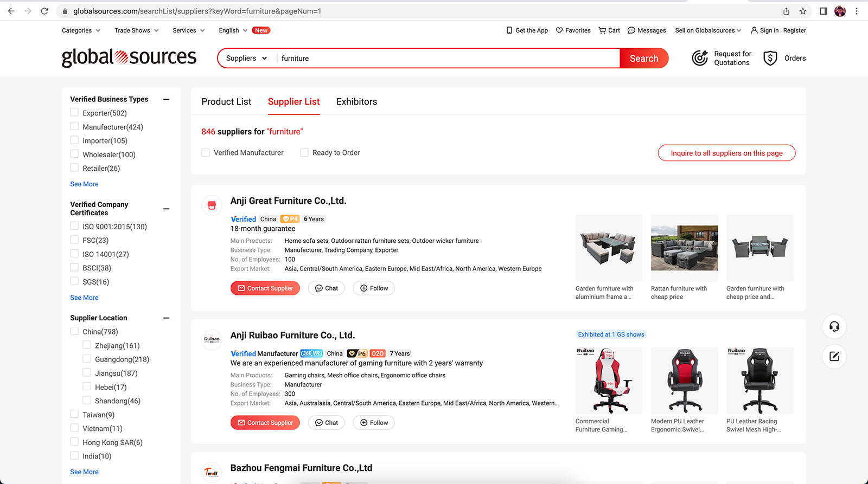Image resolution: width=868 pixels, height=484 pixels.
Task: Click the P4 badge on Anji Great Furniture
Action: (x=290, y=219)
